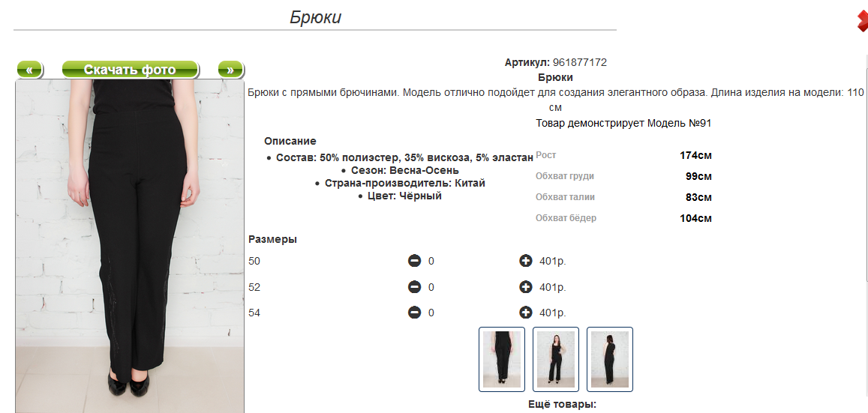Increase quantity for size 50
This screenshot has width=868, height=413.
(x=526, y=261)
